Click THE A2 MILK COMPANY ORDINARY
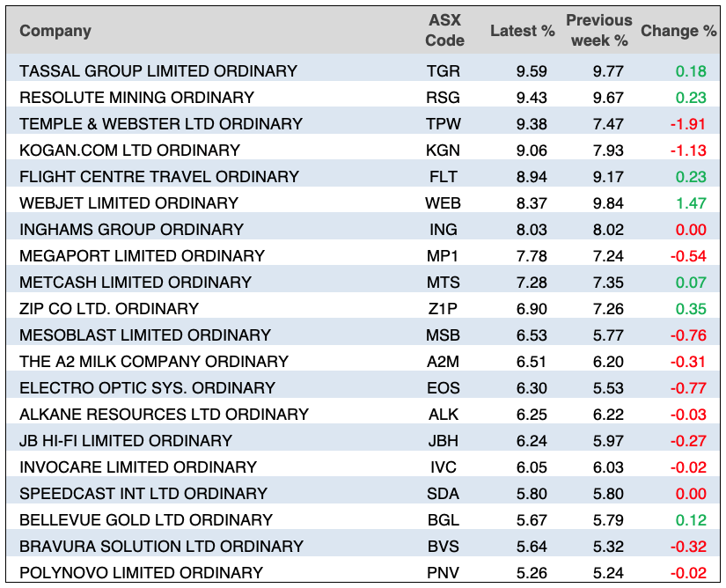This screenshot has width=726, height=588. point(154,362)
